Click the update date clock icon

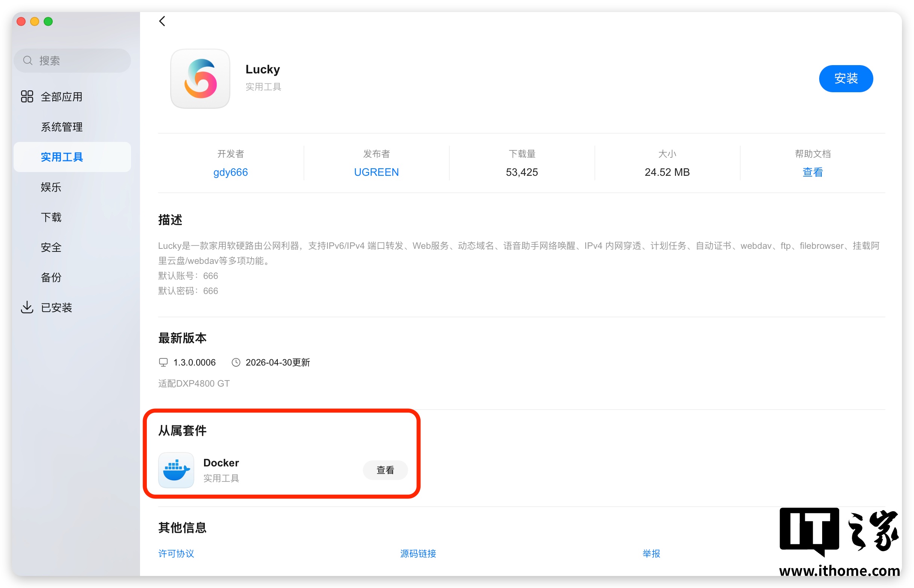point(236,363)
